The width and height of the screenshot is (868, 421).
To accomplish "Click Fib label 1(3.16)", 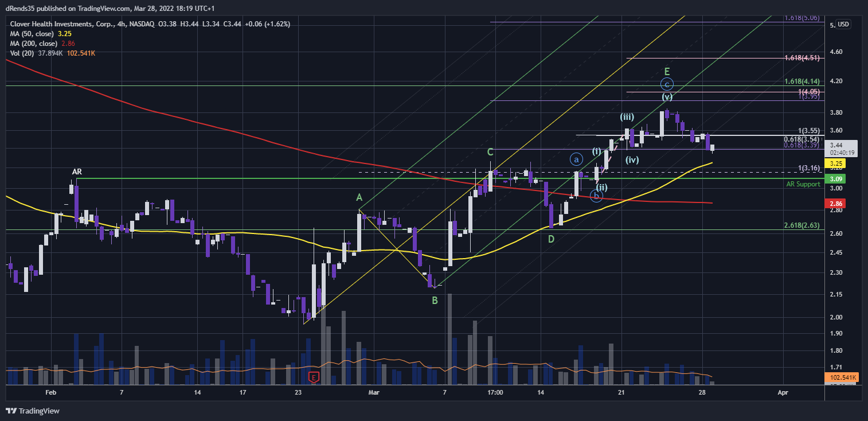I will (809, 168).
